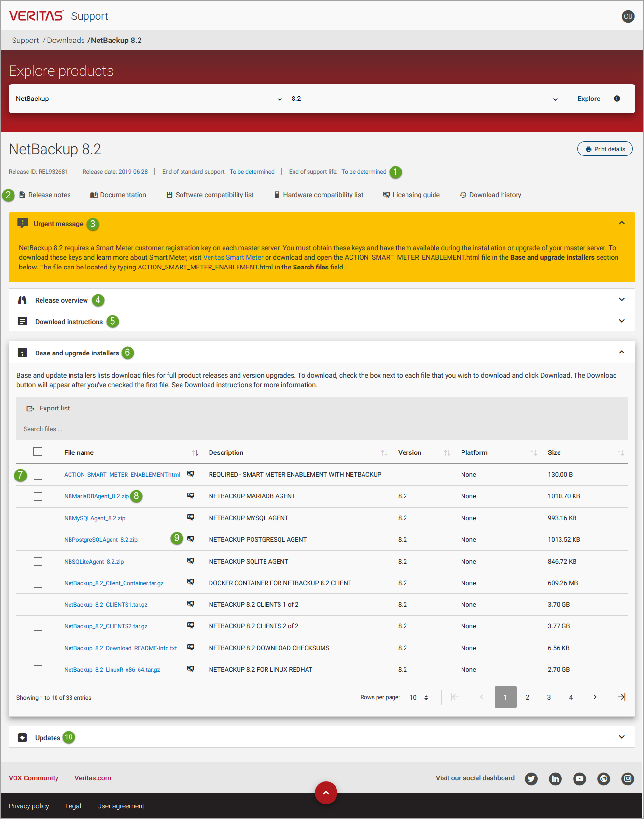Click the YouTube social icon
Screen dimensions: 644x819
580,778
